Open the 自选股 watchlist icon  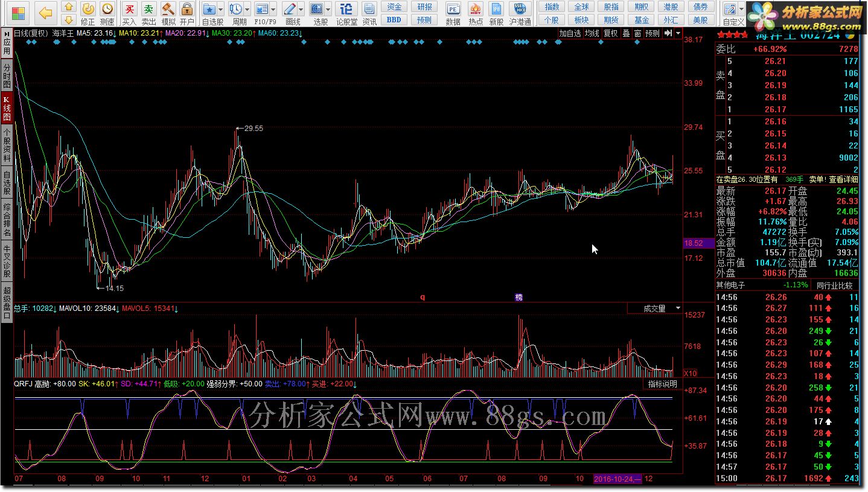(x=209, y=10)
